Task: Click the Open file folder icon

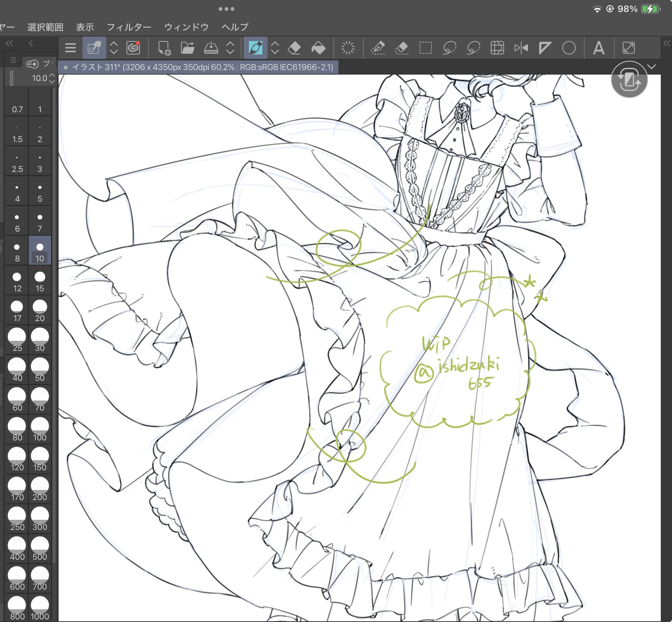Action: pyautogui.click(x=187, y=48)
